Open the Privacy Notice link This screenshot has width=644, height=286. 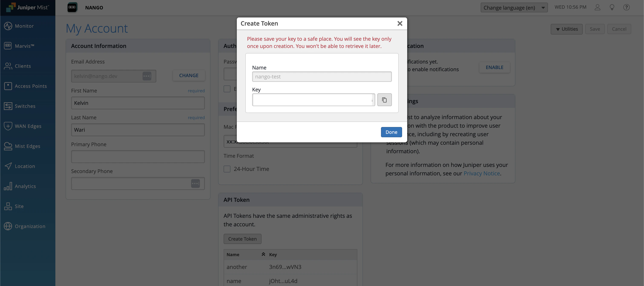pos(482,173)
